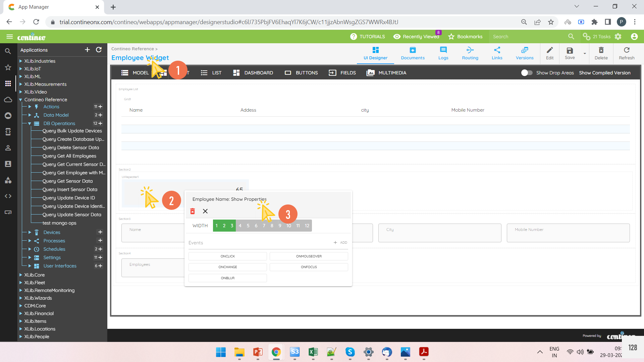
Task: Add a new application with plus icon
Action: [x=87, y=50]
